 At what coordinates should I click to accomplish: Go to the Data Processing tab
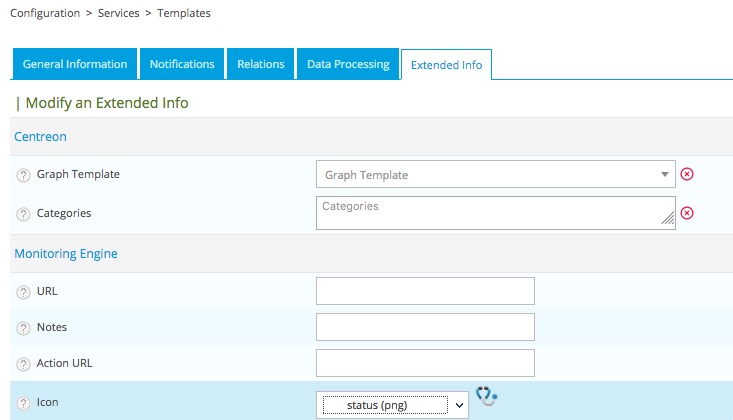(x=348, y=64)
